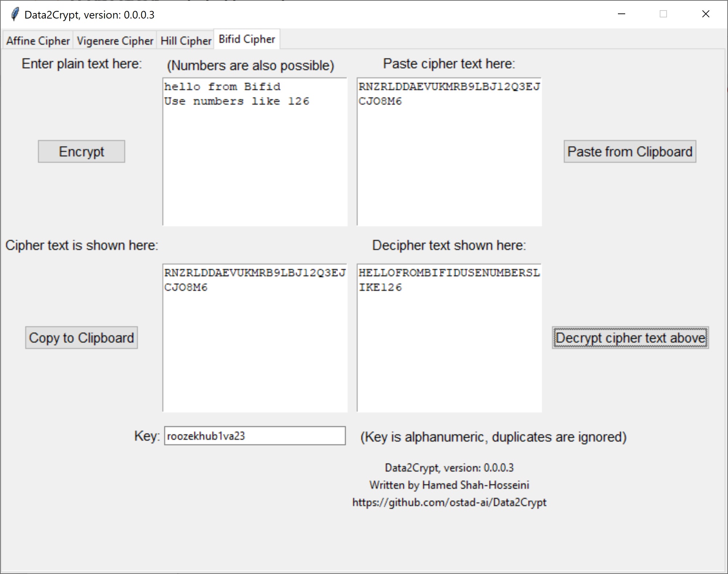Minimize the Data2Crypt window
728x574 pixels.
pos(621,14)
